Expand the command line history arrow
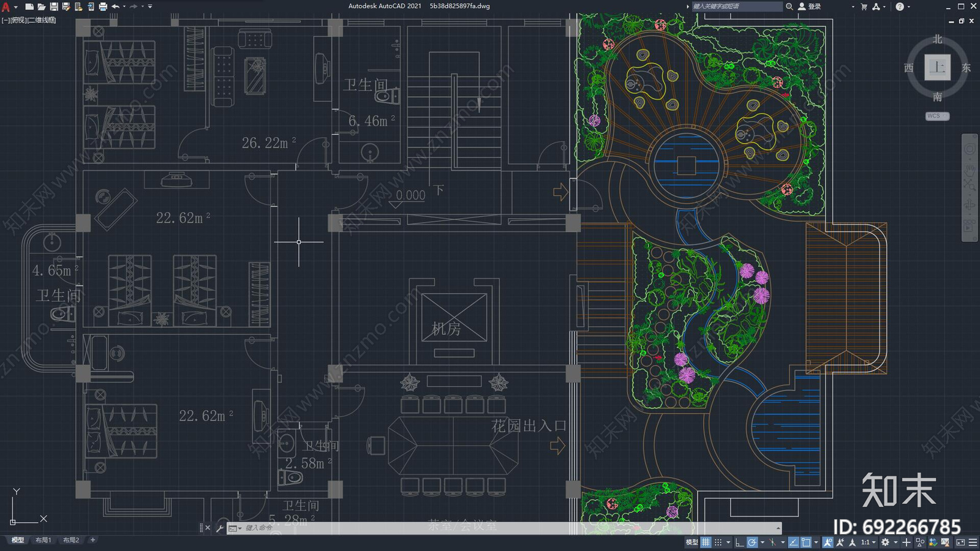The height and width of the screenshot is (551, 980). pyautogui.click(x=778, y=528)
